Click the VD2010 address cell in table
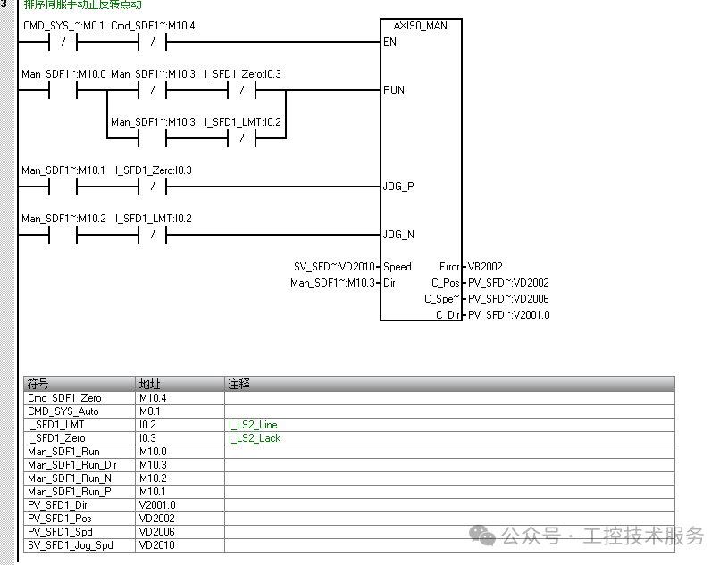Screen dimensions: 728x565 [180, 545]
